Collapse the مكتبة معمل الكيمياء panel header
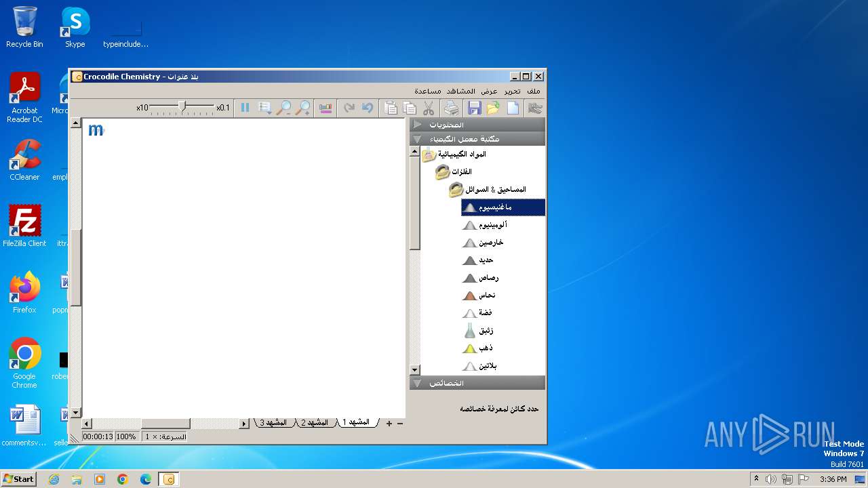Viewport: 868px width, 488px height. click(477, 139)
